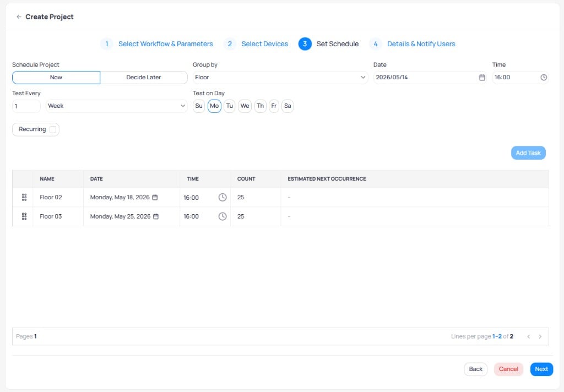
Task: Click the Back button
Action: point(475,369)
